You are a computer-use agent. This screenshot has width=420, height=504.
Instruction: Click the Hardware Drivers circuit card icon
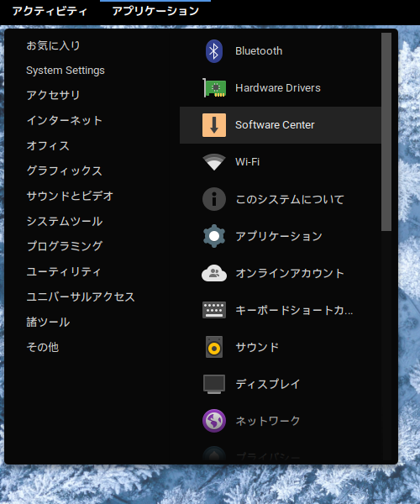click(214, 88)
